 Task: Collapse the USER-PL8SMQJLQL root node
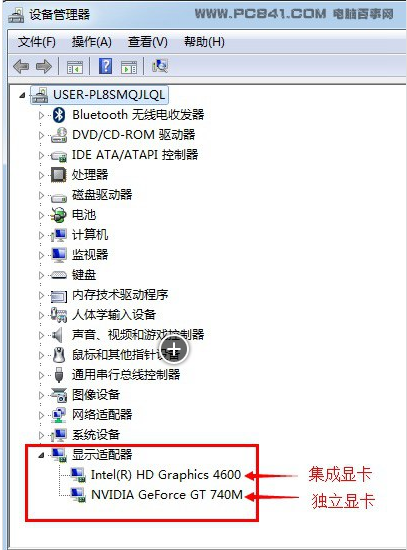pyautogui.click(x=22, y=95)
